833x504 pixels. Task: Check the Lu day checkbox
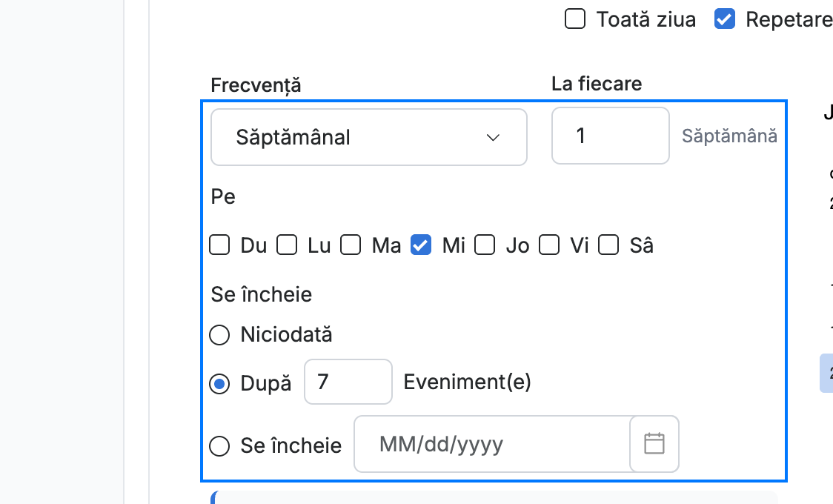pos(287,245)
